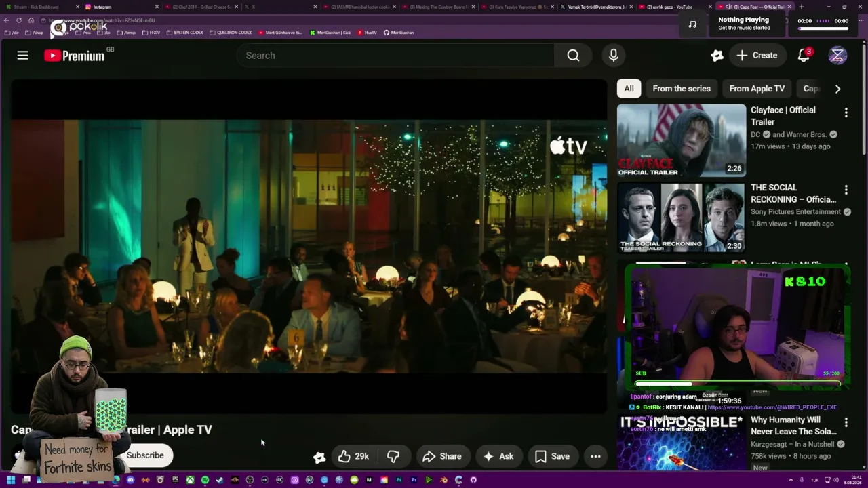Viewport: 868px width, 488px height.
Task: Visit the Sony Pictures Entertainment channel
Action: click(795, 211)
